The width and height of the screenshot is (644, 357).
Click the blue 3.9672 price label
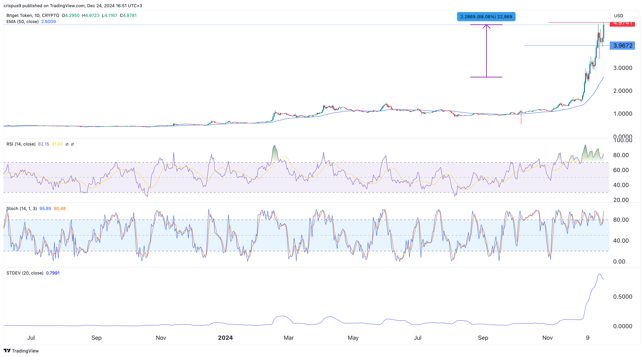[x=623, y=45]
